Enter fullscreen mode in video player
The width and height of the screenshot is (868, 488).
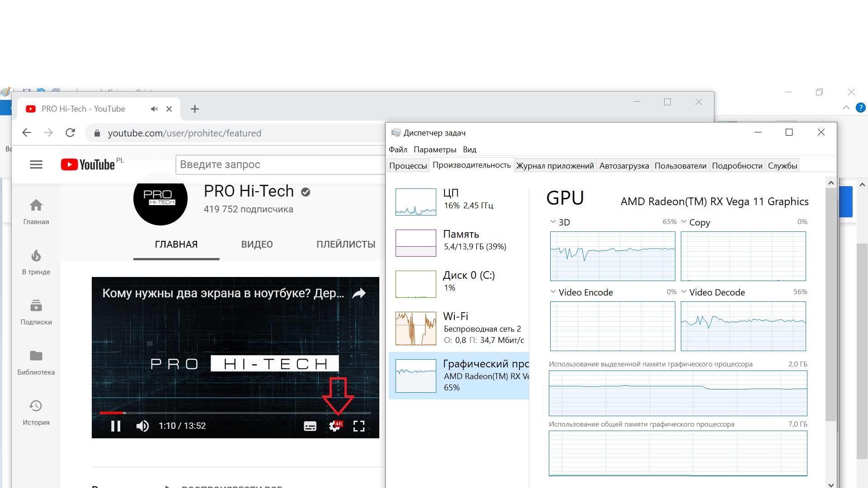point(359,426)
